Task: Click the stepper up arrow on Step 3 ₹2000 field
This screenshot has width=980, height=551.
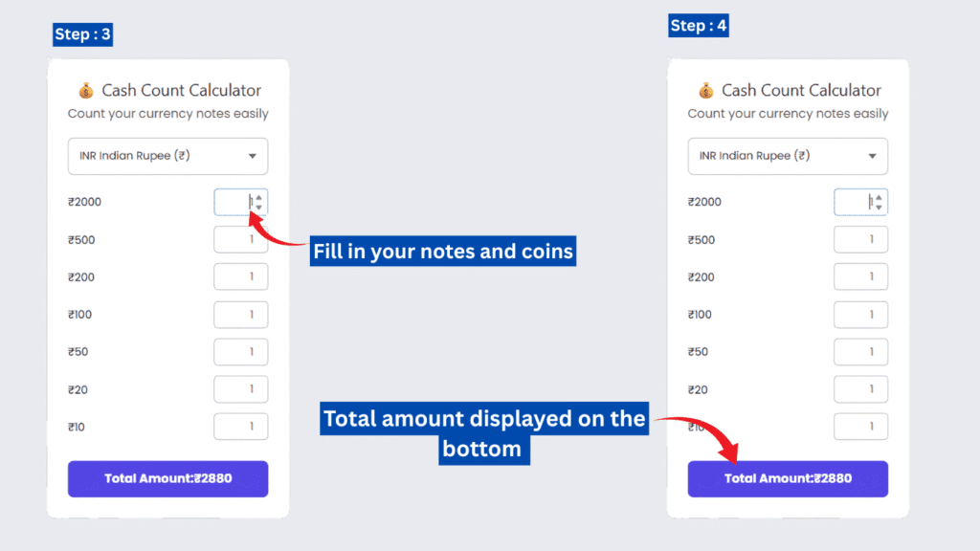Action: click(256, 197)
